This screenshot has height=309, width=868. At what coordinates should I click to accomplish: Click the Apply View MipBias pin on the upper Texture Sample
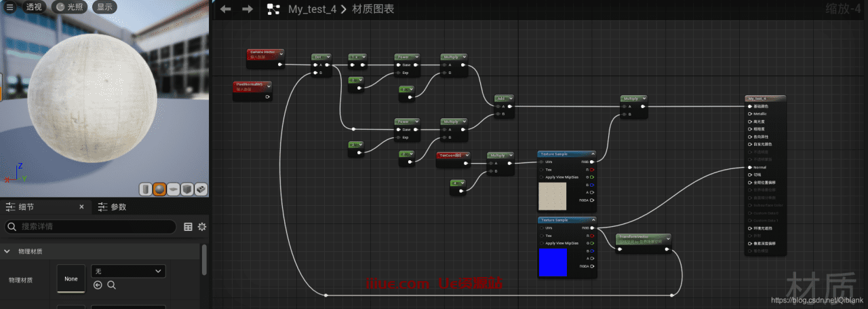pos(542,177)
